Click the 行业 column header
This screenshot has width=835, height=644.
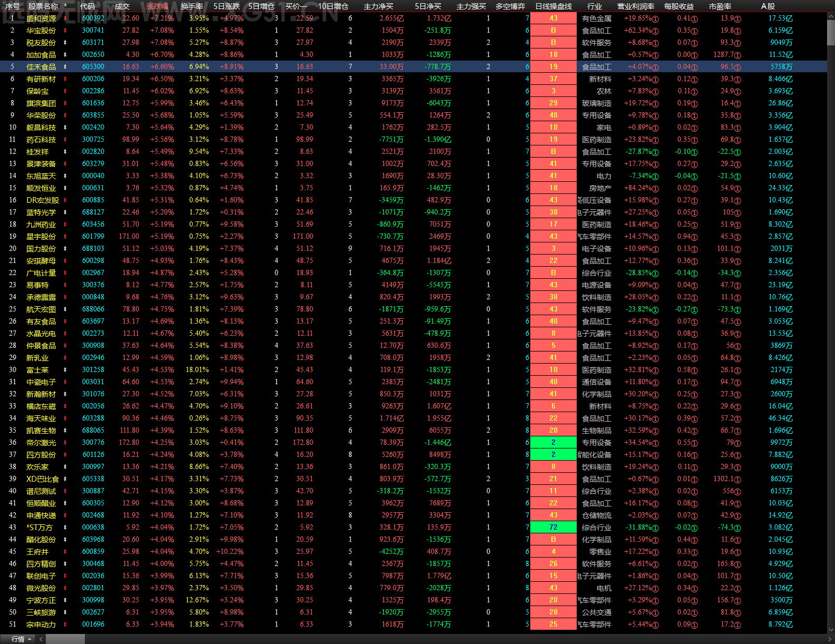595,6
